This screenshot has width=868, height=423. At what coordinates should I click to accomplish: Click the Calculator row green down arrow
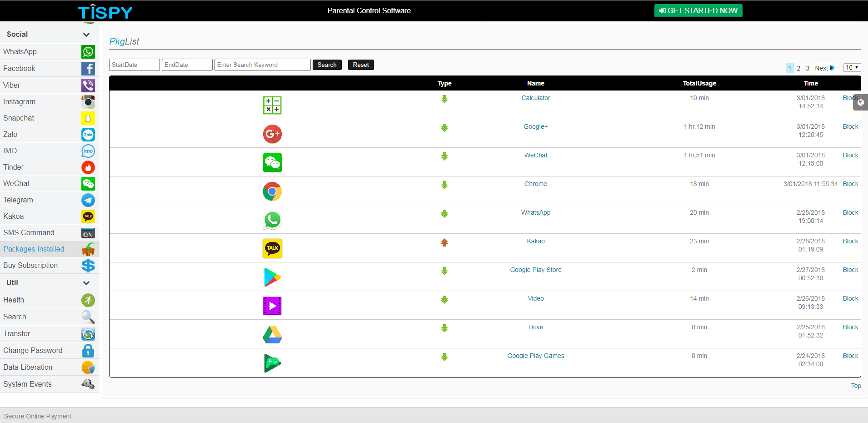(x=444, y=99)
